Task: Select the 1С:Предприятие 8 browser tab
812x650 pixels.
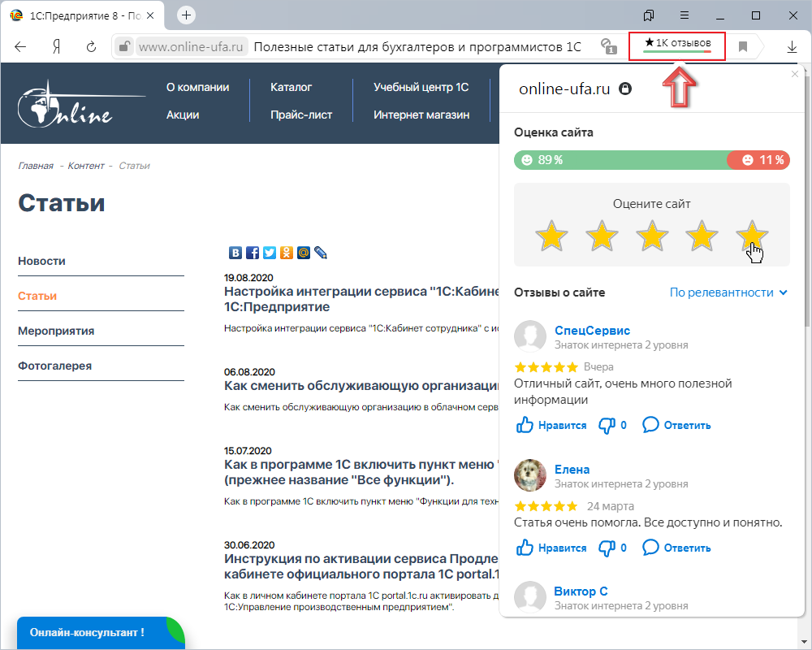Action: tap(83, 15)
